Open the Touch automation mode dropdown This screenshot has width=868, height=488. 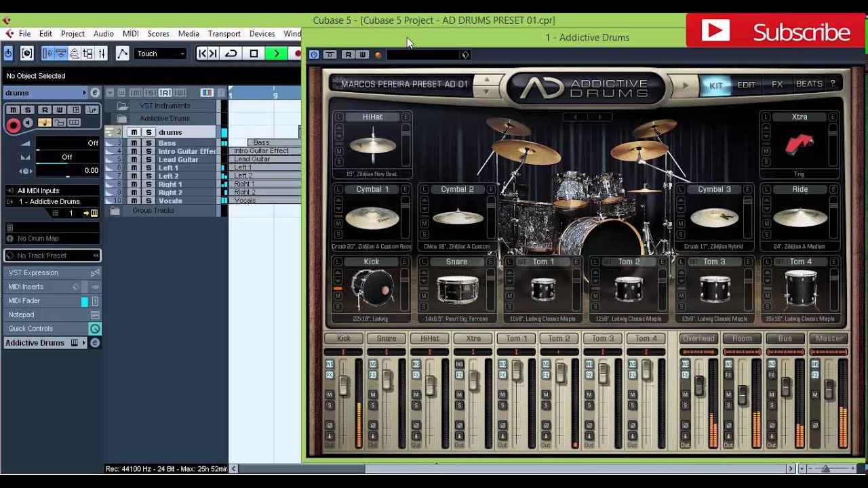(161, 54)
